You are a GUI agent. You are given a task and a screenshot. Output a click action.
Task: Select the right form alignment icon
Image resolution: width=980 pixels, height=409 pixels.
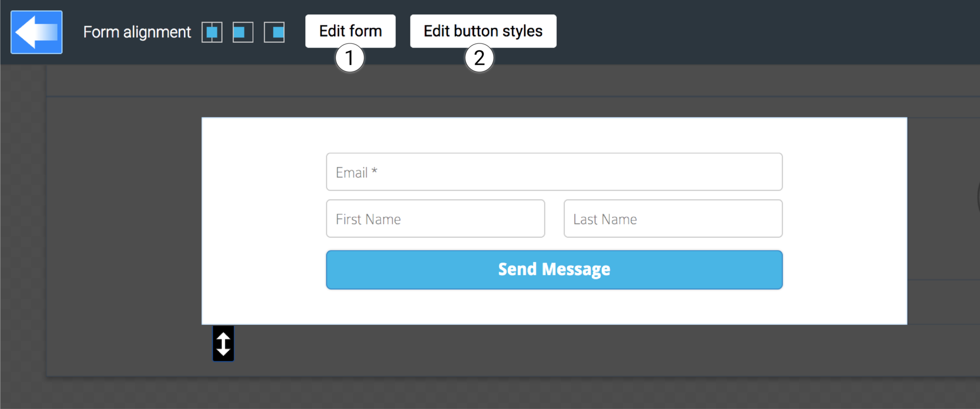click(274, 32)
